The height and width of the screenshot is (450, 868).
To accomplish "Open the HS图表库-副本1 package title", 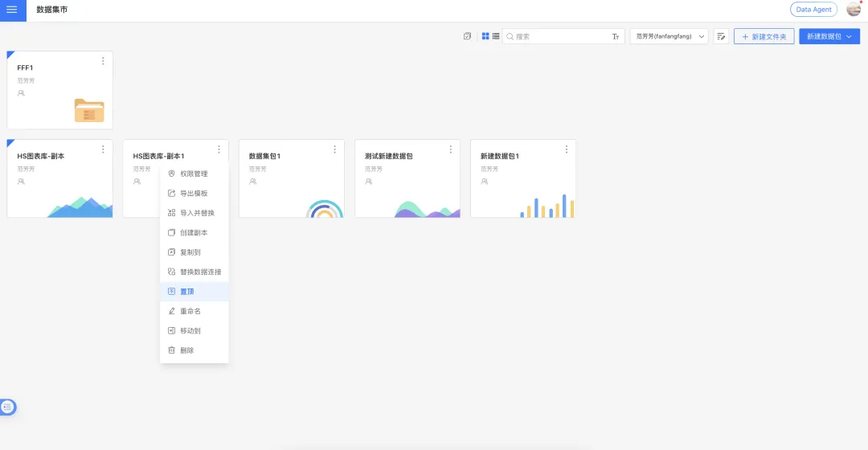I will pos(158,156).
